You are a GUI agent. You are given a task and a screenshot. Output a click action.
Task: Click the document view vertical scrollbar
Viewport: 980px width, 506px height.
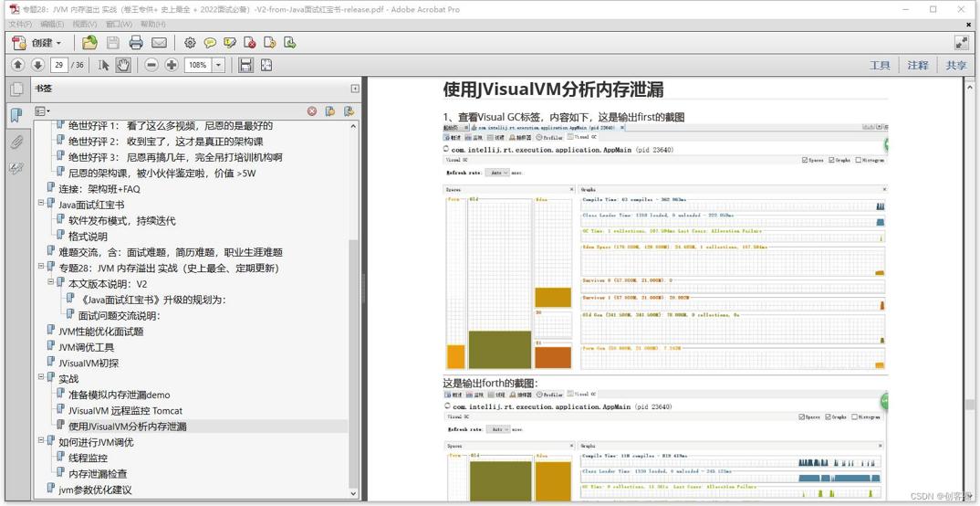[969, 404]
